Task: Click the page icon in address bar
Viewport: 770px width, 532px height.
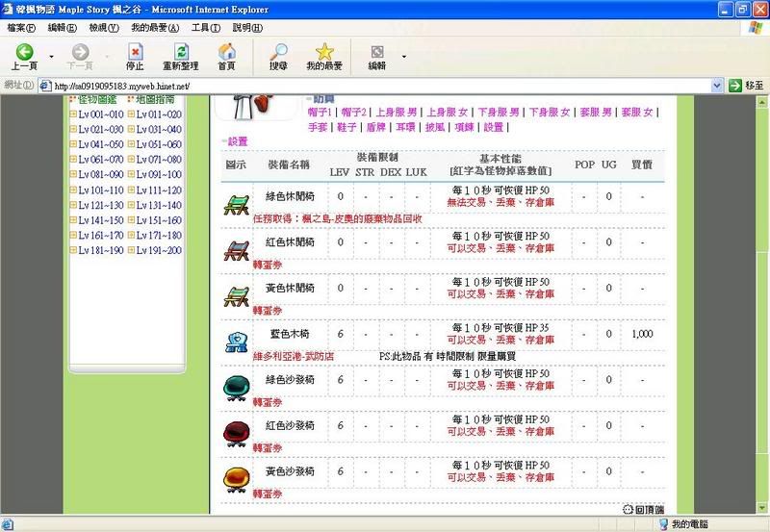Action: click(x=45, y=86)
